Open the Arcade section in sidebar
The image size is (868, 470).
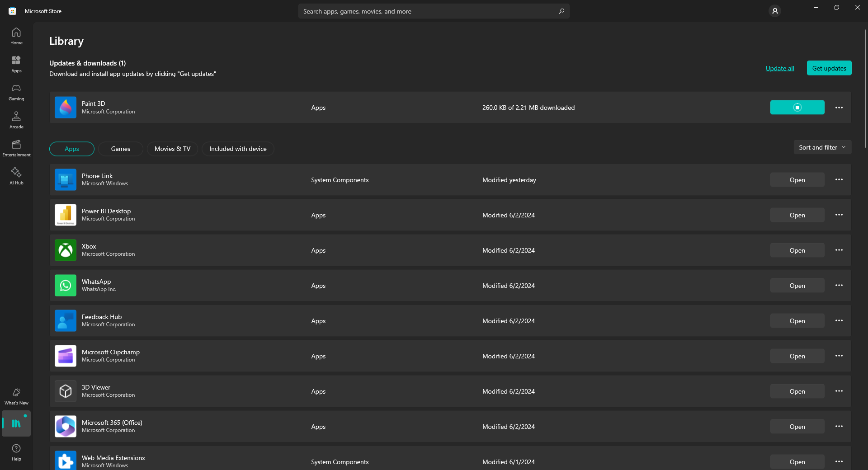click(x=16, y=120)
